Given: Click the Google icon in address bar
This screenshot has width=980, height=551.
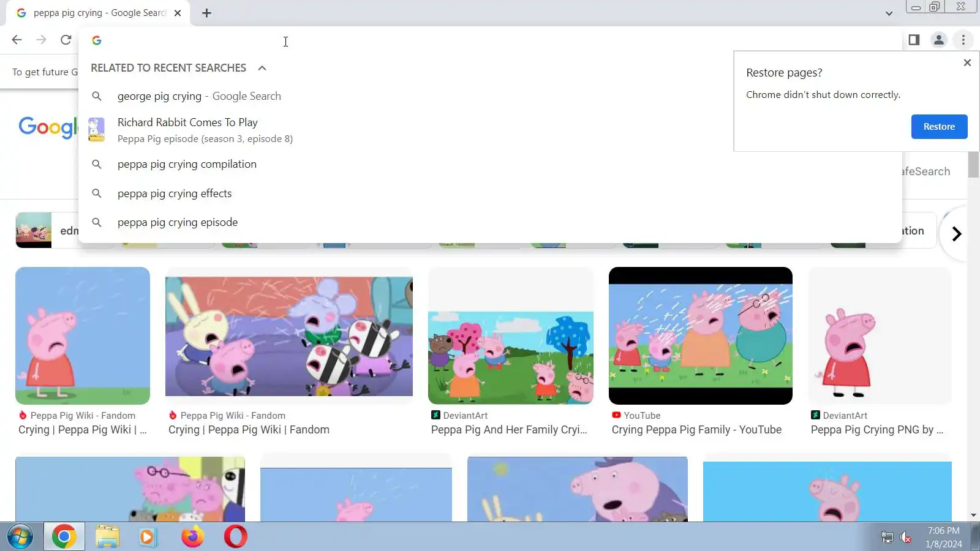Looking at the screenshot, I should [97, 40].
